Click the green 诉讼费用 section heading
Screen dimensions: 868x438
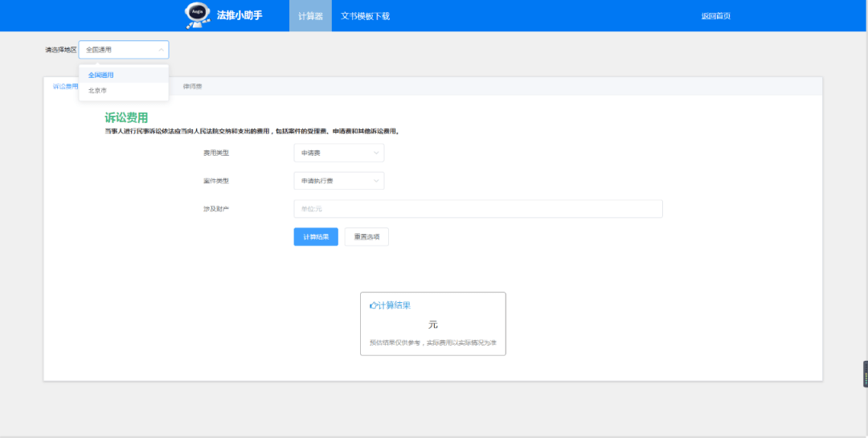point(126,117)
